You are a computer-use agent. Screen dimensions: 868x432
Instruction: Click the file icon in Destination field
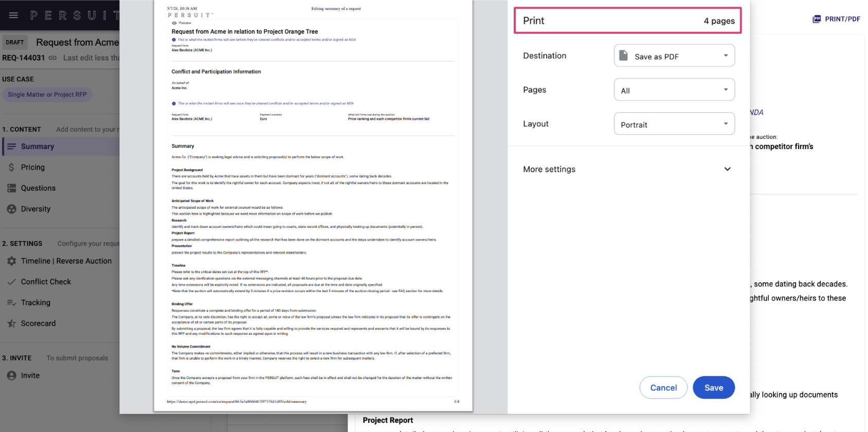(623, 56)
